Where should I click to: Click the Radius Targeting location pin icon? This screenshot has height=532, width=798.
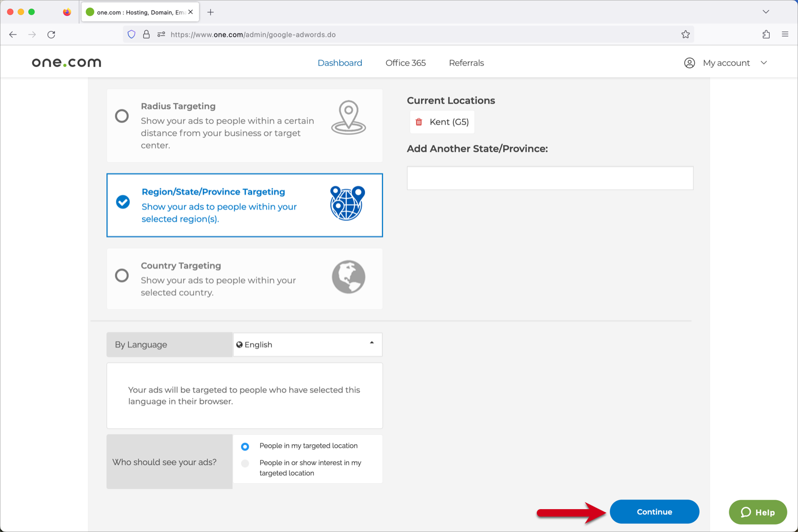348,116
